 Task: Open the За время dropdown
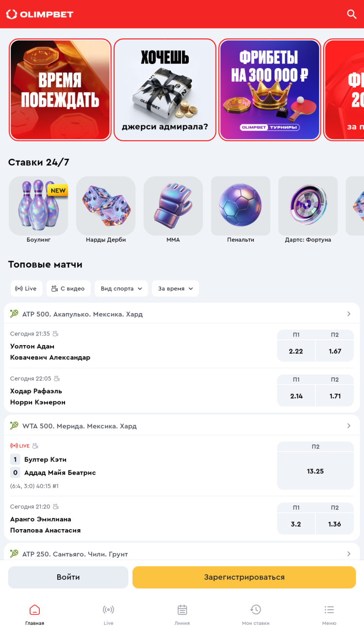[x=175, y=288]
